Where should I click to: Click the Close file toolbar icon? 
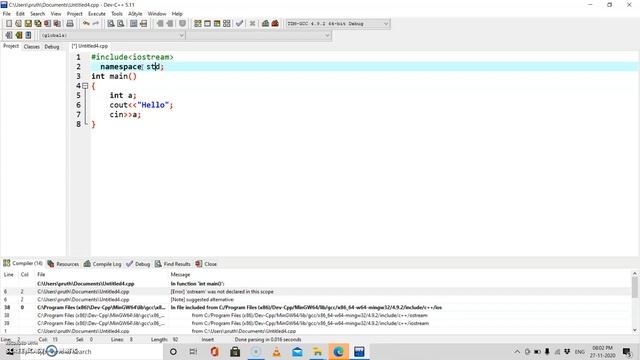47,24
